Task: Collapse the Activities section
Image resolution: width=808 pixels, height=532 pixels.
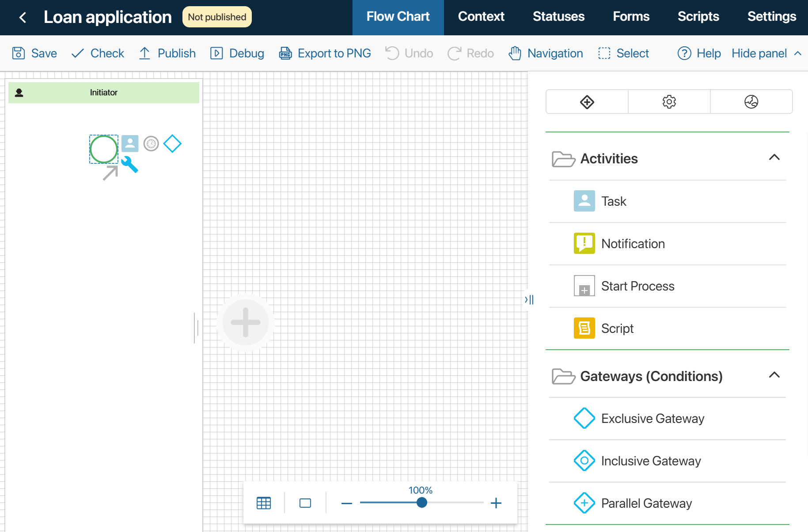Action: click(774, 157)
